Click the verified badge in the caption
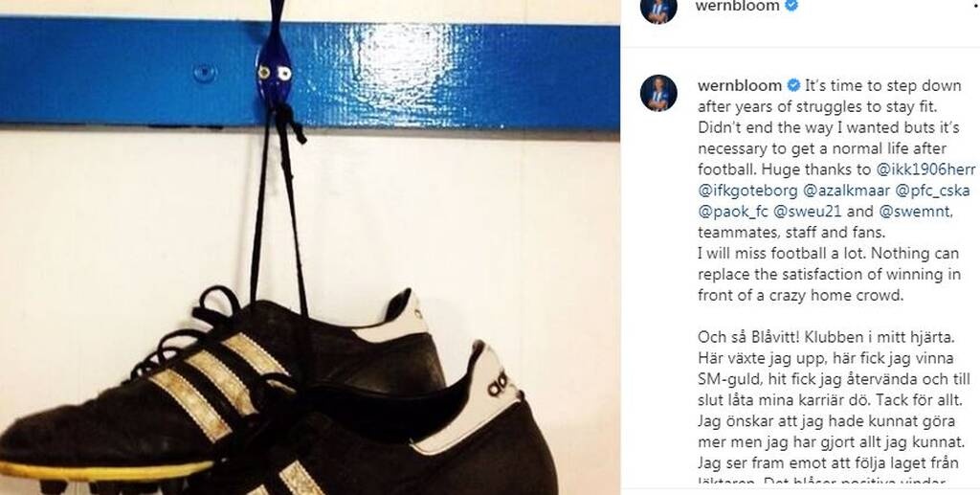Viewport: 980px width, 495px height. 793,85
